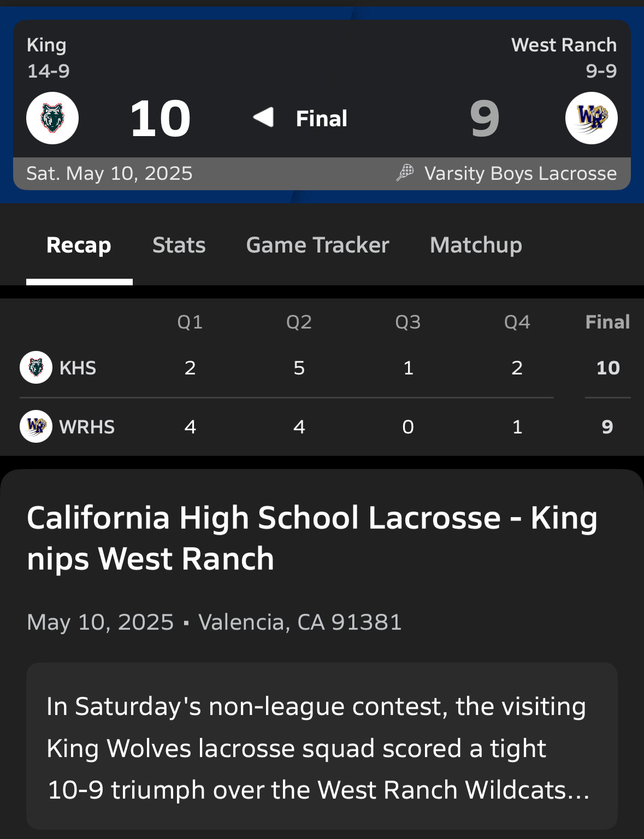Click the lacrosse stick sport icon
Image resolution: width=644 pixels, height=839 pixels.
405,173
